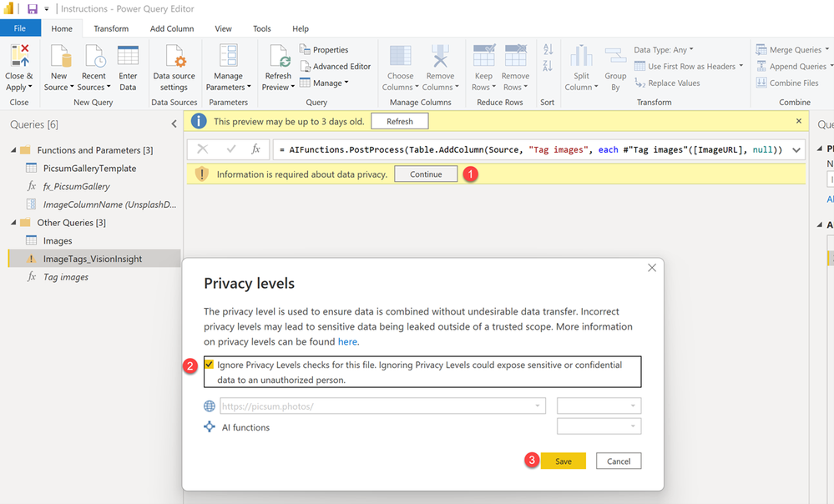This screenshot has height=504, width=834.
Task: Click Manage Parameters icon
Action: click(229, 56)
